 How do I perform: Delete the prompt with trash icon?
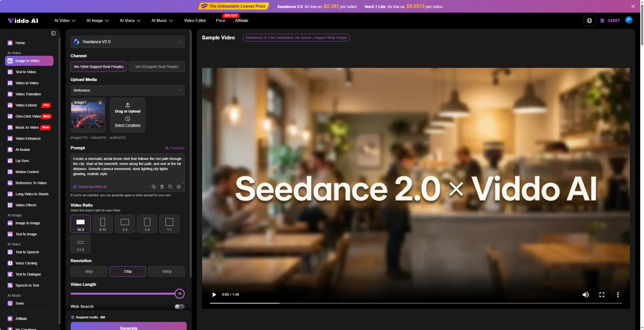point(162,187)
